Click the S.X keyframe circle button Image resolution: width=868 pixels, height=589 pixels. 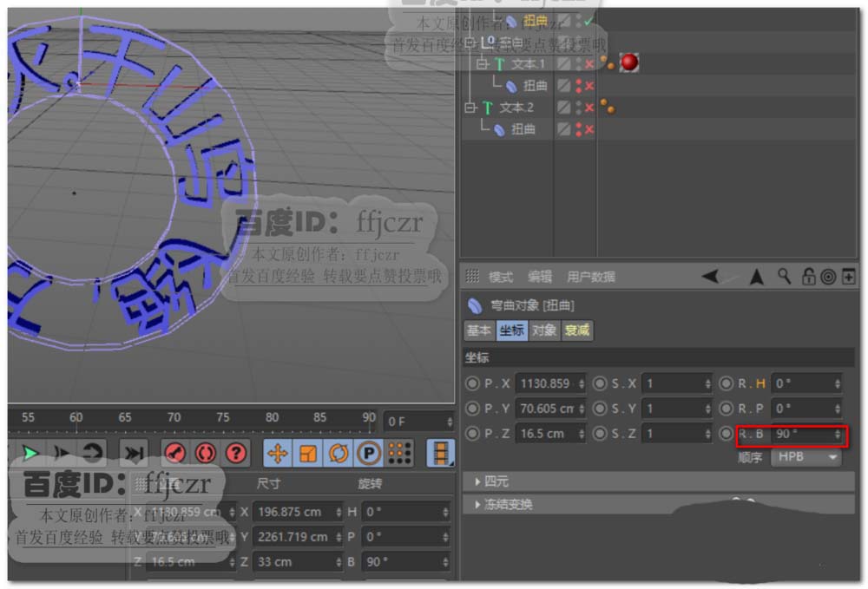[600, 383]
